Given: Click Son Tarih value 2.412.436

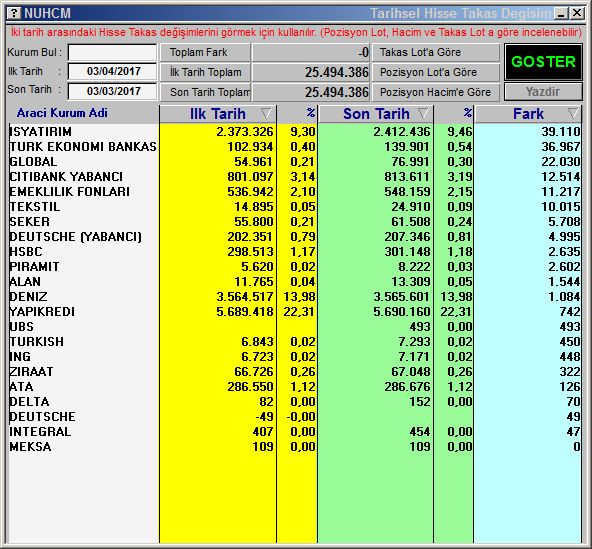Looking at the screenshot, I should 402,132.
